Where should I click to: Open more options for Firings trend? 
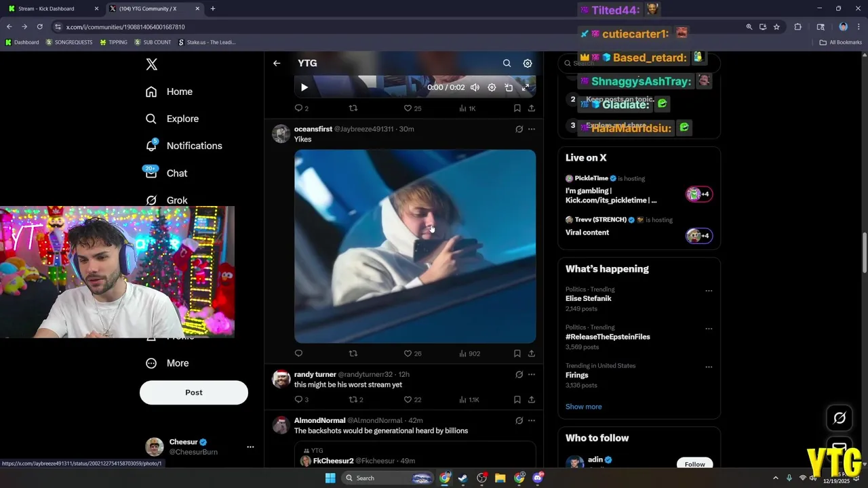click(709, 367)
